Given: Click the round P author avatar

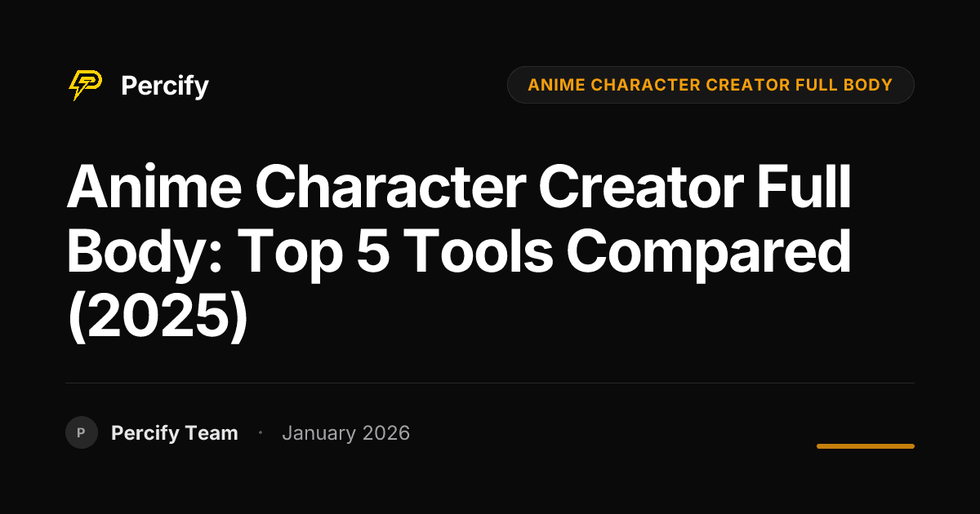Looking at the screenshot, I should (x=81, y=432).
